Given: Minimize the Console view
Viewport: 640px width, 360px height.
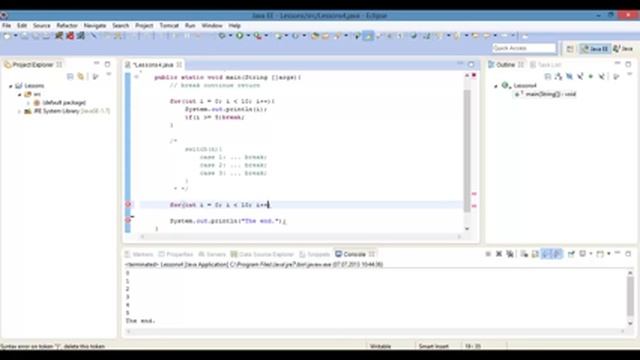Looking at the screenshot, I should click(x=618, y=254).
